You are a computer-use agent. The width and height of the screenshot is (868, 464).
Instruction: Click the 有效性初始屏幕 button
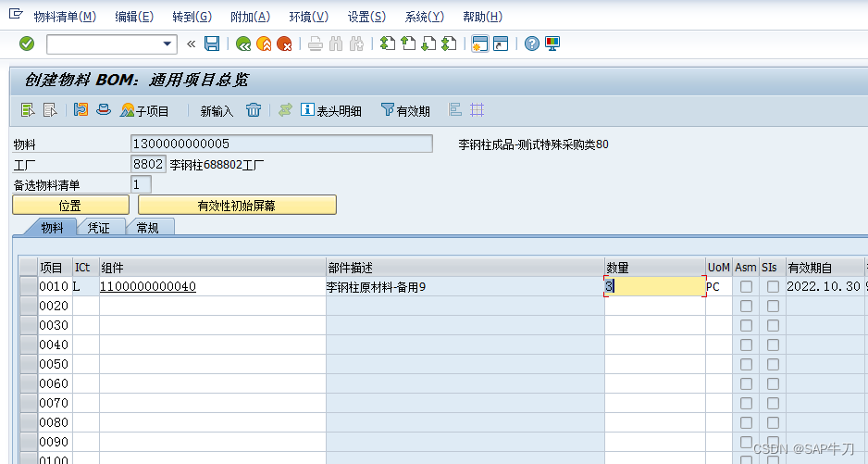point(237,205)
